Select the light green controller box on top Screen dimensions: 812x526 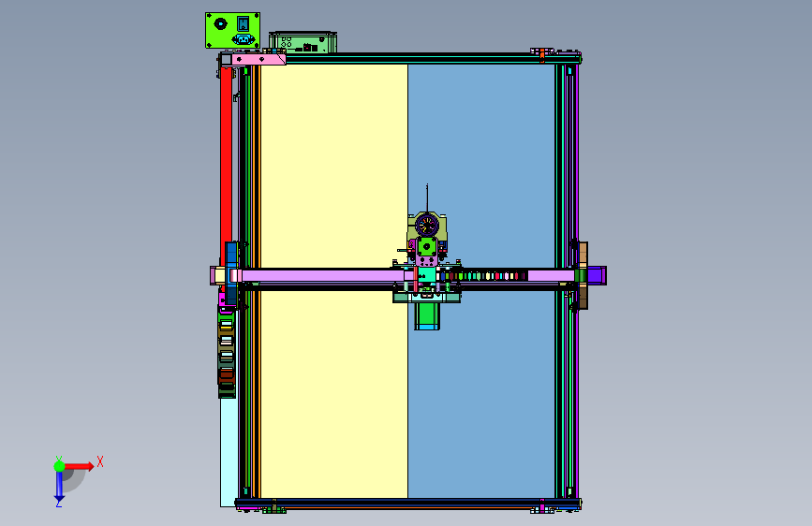tap(303, 42)
